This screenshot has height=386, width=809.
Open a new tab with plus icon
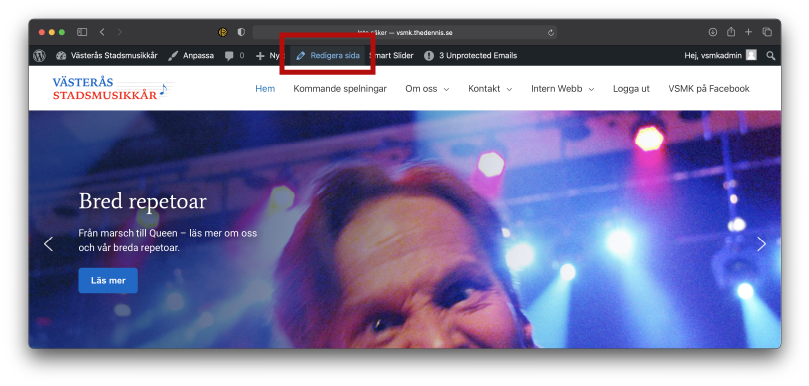748,32
